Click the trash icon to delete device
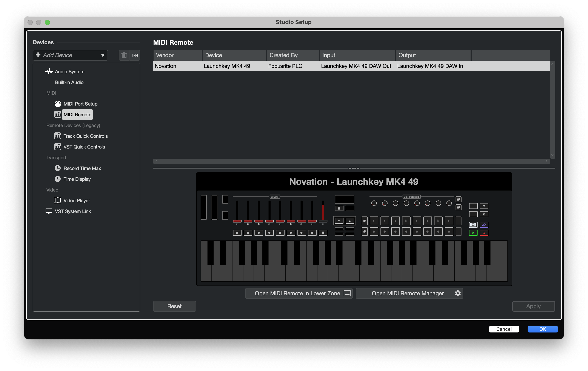This screenshot has width=588, height=371. (x=124, y=55)
